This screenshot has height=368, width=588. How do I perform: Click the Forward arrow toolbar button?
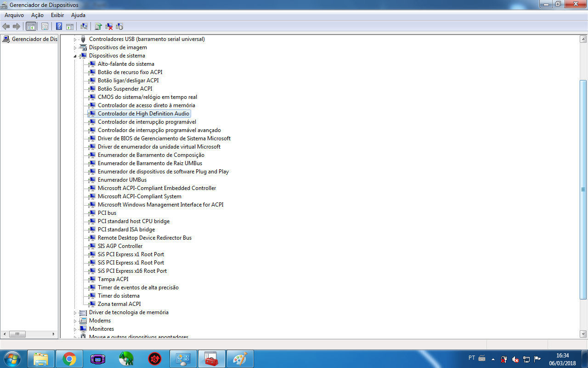point(17,26)
